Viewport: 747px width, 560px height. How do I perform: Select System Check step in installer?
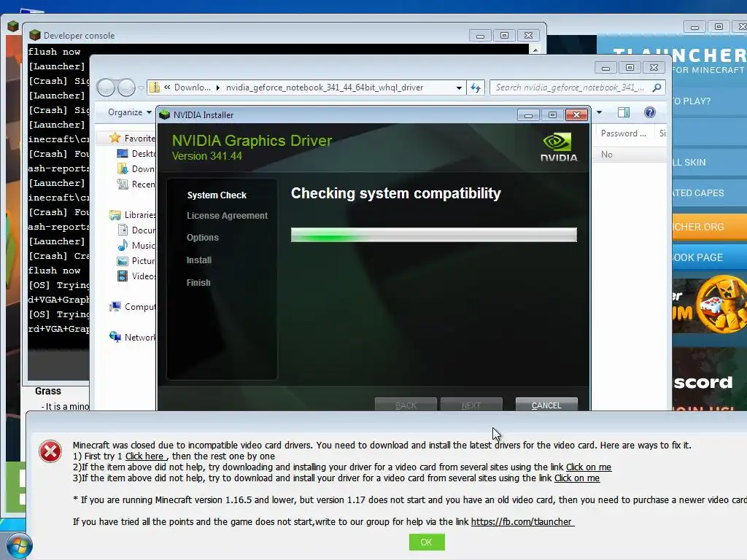point(217,195)
